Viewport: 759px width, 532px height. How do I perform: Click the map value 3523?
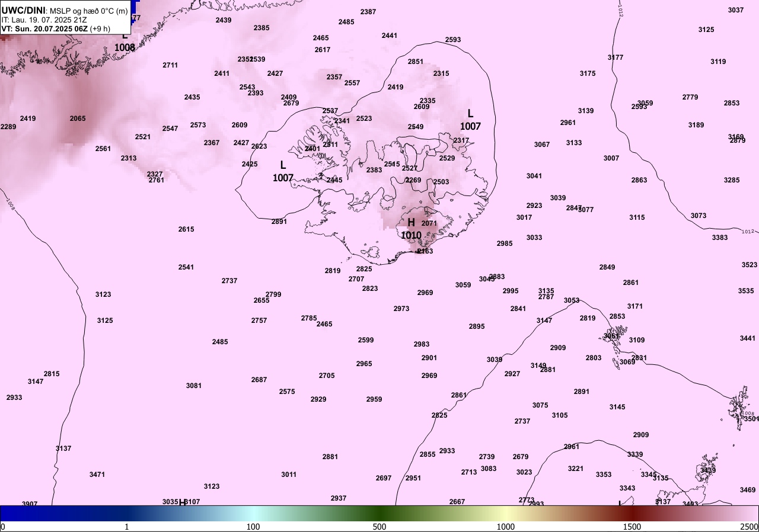pos(750,265)
